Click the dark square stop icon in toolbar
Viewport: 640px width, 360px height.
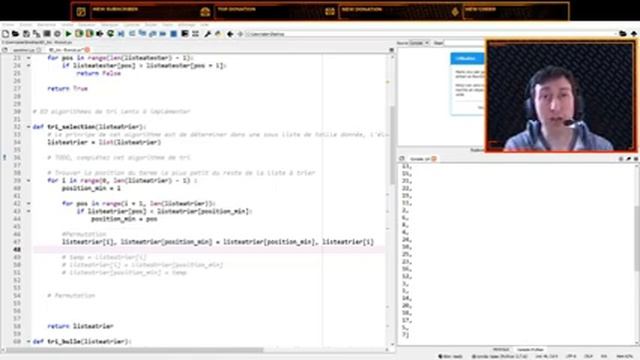47,34
